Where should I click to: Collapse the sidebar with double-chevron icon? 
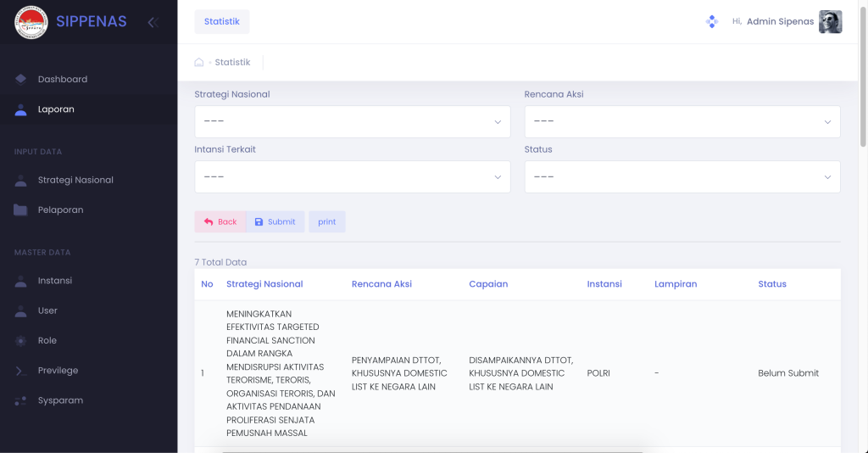[x=153, y=22]
